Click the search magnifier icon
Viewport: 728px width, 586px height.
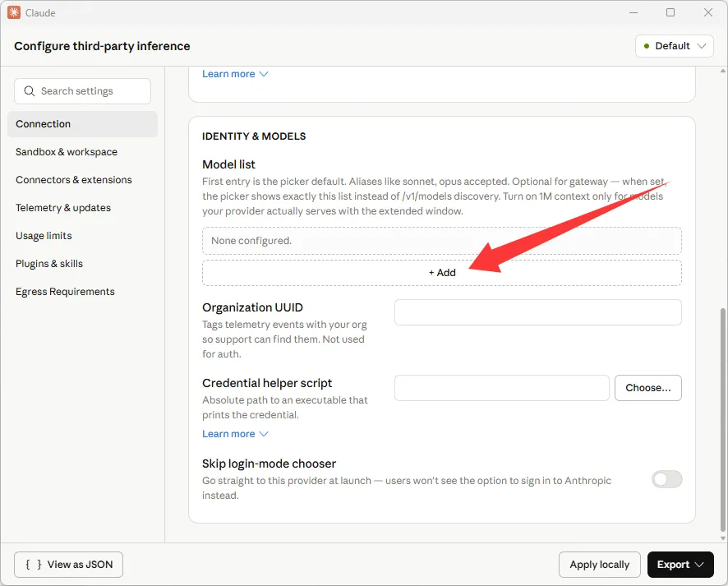[x=30, y=91]
